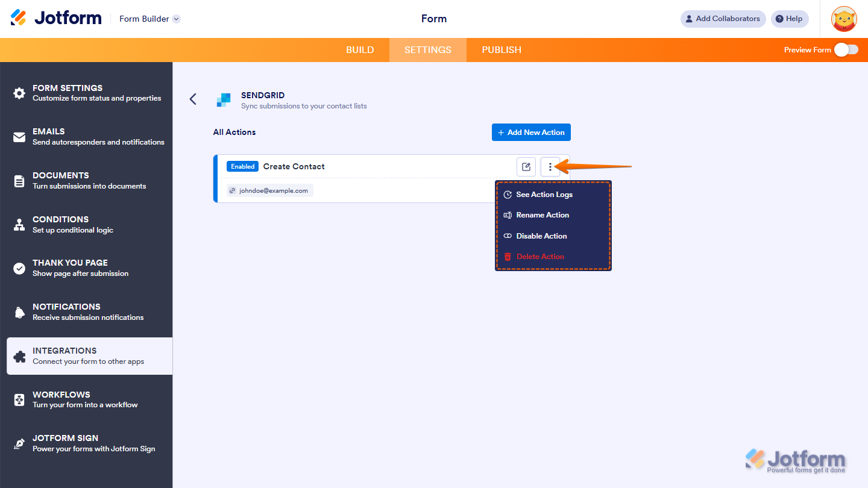The height and width of the screenshot is (488, 868).
Task: Open the Form Builder dropdown
Action: pos(149,19)
